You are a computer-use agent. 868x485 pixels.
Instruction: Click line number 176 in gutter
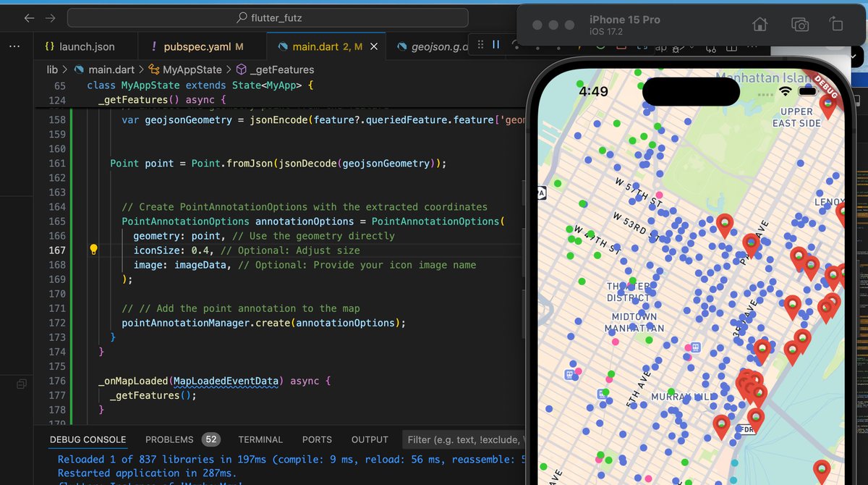[x=56, y=381]
